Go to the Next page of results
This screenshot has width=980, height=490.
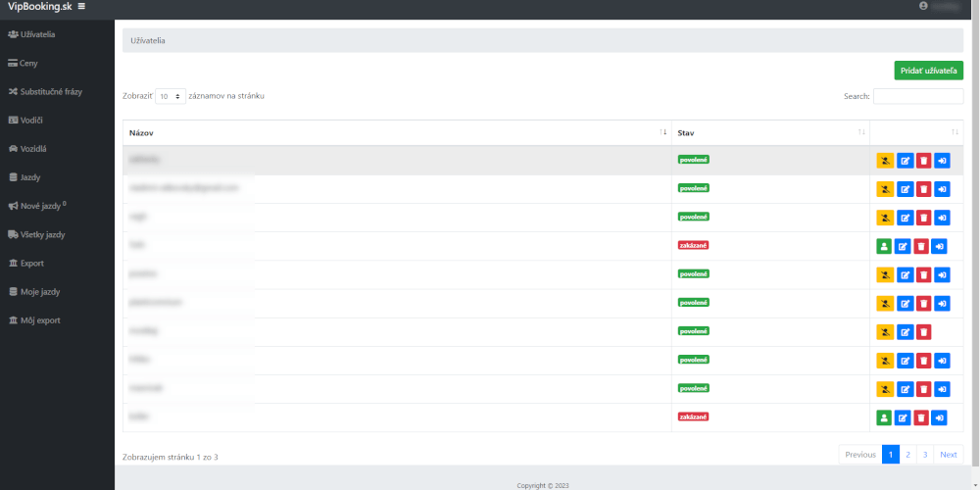948,455
